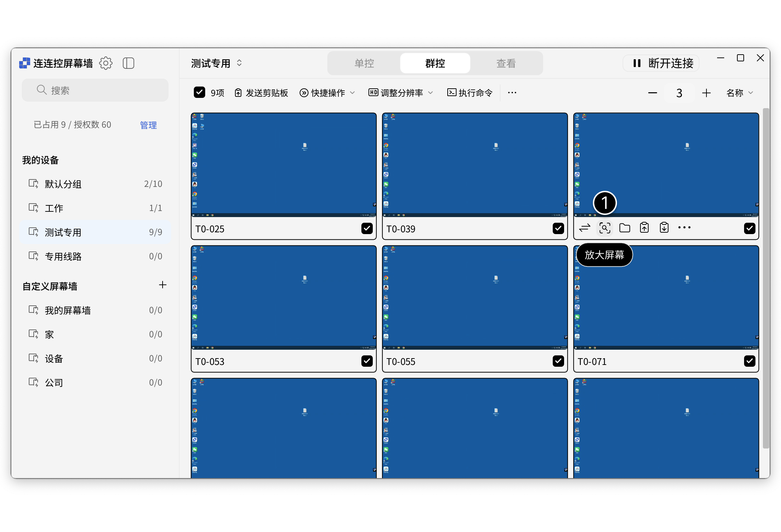Click the 管理 link next to authorization count
The height and width of the screenshot is (532, 781).
click(148, 124)
